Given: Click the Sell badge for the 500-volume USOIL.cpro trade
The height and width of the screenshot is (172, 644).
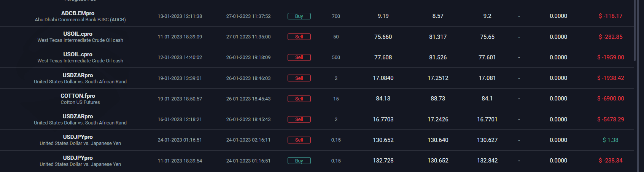Looking at the screenshot, I should pos(299,57).
